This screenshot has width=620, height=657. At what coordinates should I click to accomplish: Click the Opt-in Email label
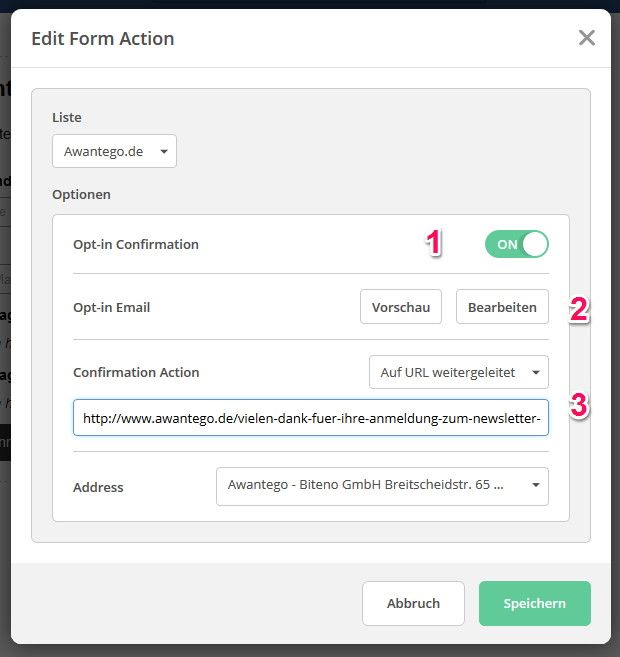click(x=111, y=307)
